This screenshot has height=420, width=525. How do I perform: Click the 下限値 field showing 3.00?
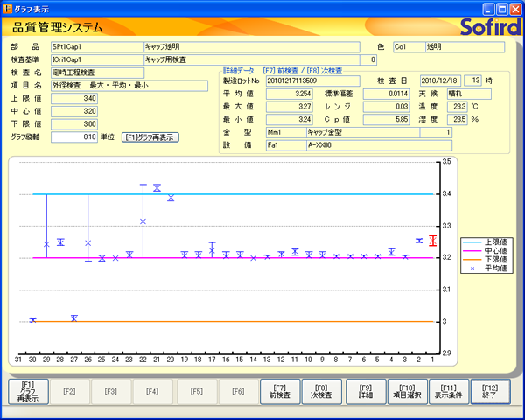[74, 124]
